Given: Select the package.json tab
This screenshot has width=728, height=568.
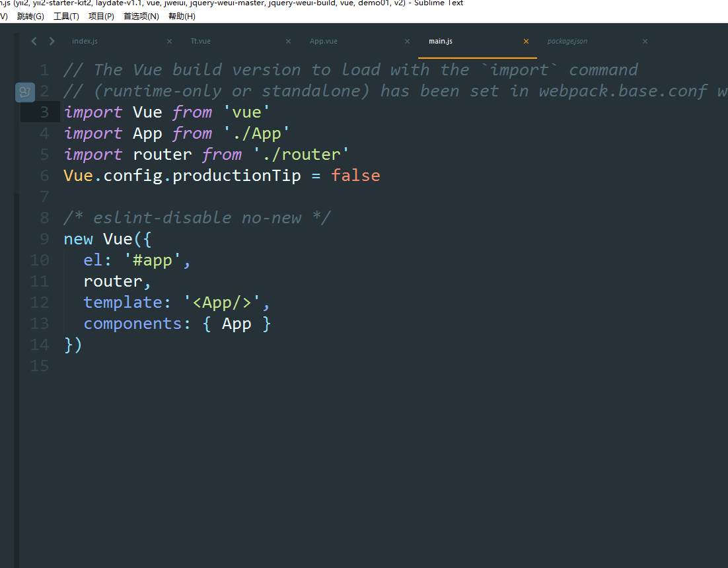Looking at the screenshot, I should 567,41.
